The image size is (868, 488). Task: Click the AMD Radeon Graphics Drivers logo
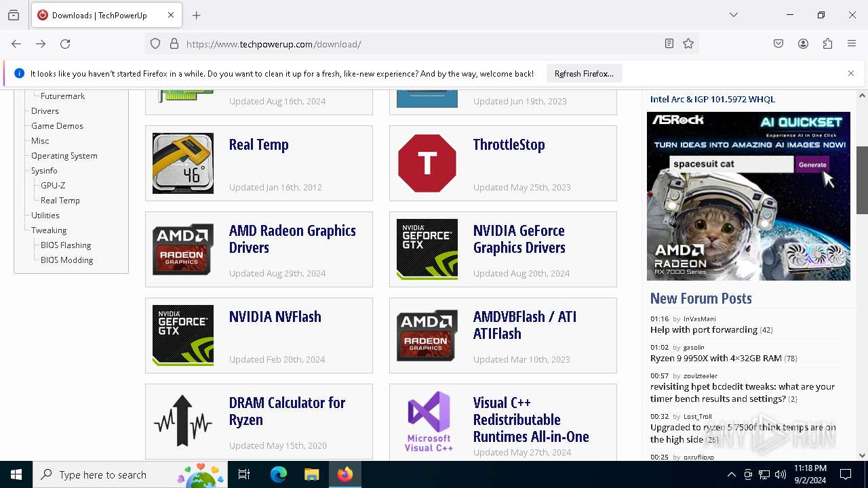tap(183, 249)
